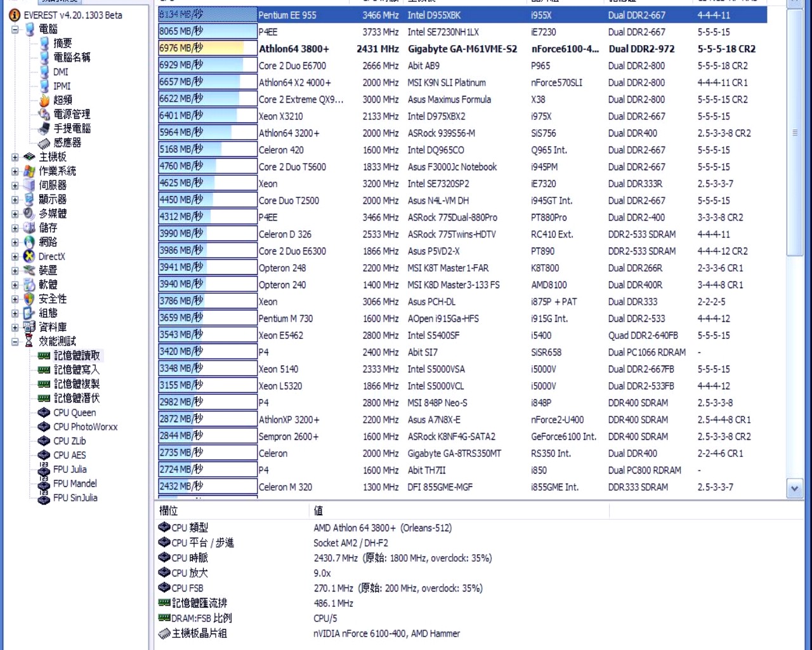The image size is (812, 650).
Task: Click the EVEREST info icon at tree root
Action: click(x=15, y=15)
